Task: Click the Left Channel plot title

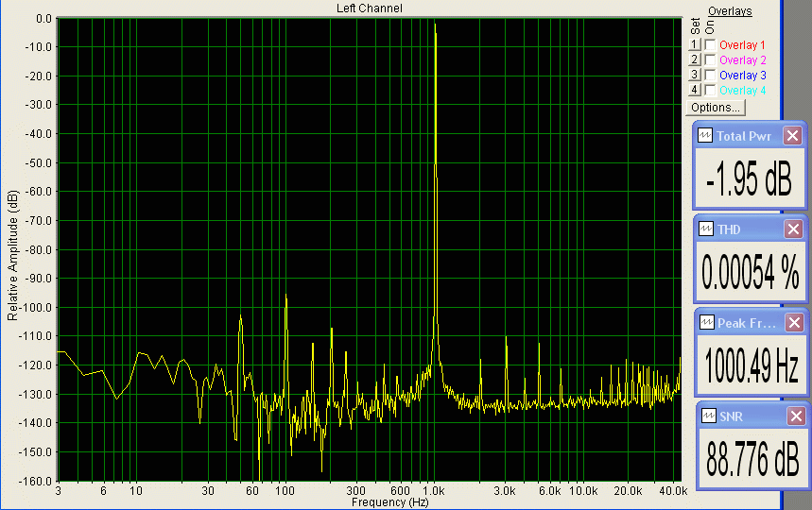Action: [x=370, y=8]
